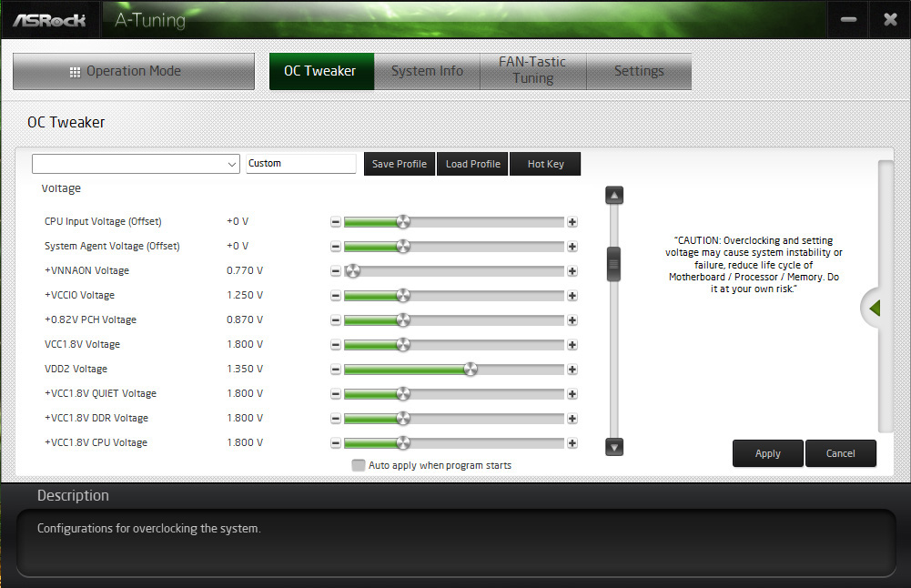Go to the Settings tab
911x588 pixels.
pos(638,71)
